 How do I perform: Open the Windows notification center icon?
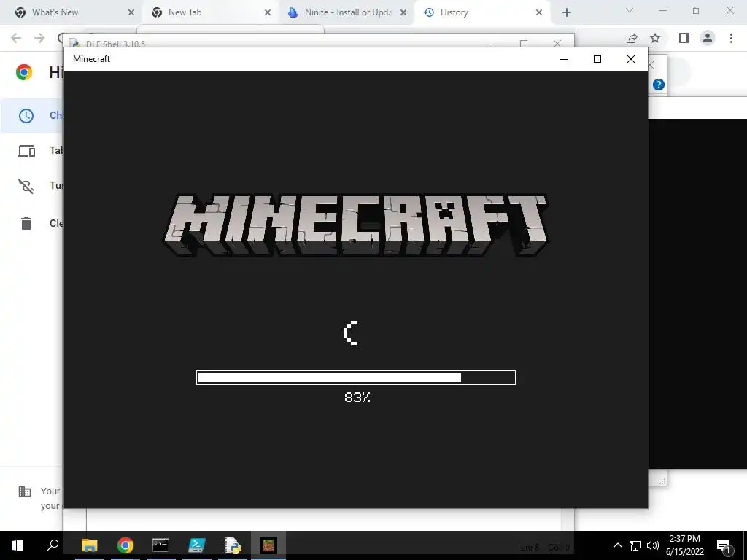724,546
